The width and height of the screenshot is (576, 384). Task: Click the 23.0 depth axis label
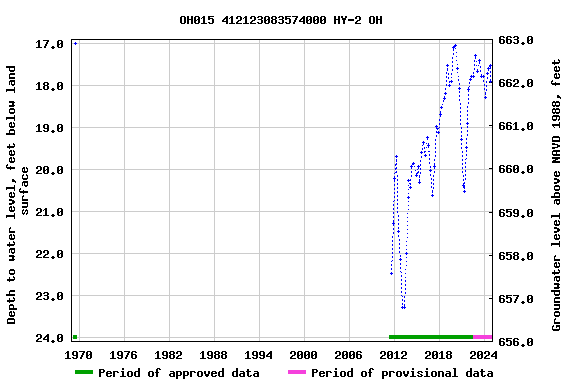click(x=49, y=296)
